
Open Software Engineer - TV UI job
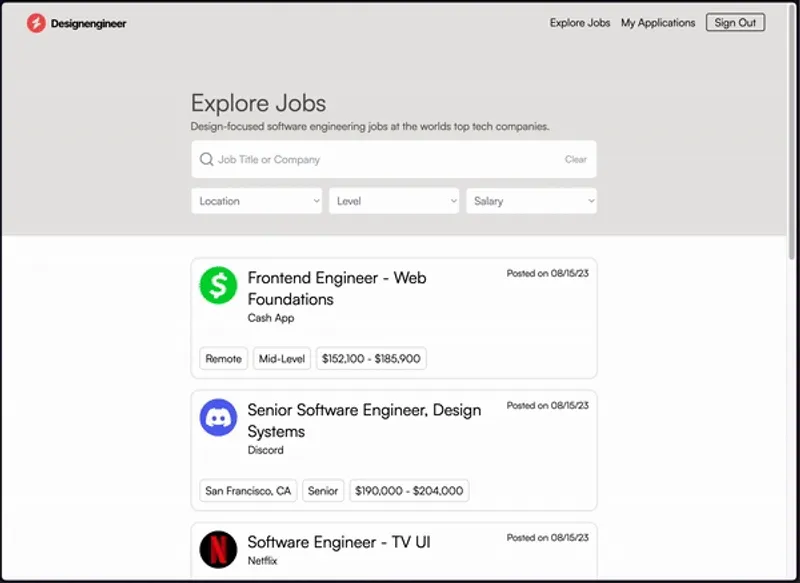[x=339, y=542]
